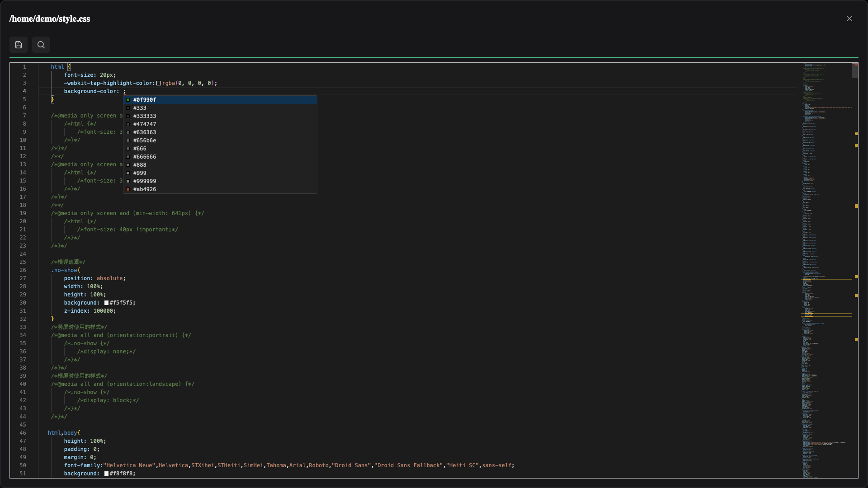Click the red swatch icon beside #ab4926
The height and width of the screenshot is (488, 868).
coord(128,189)
